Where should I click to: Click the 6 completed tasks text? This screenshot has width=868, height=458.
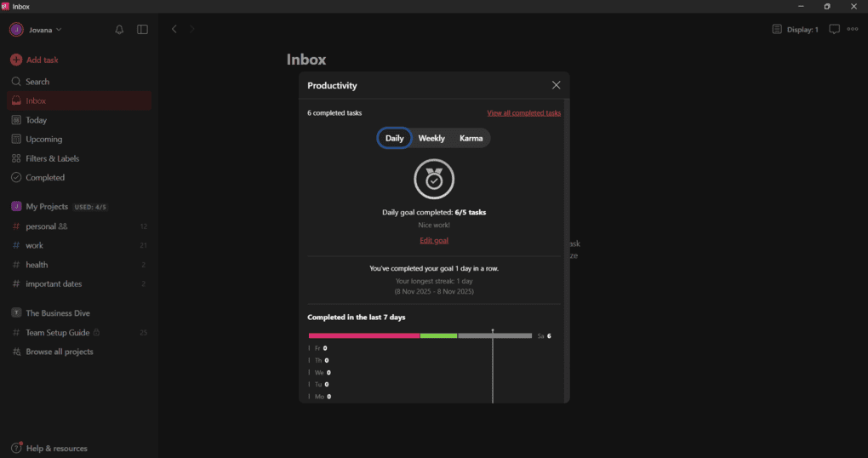(x=334, y=113)
